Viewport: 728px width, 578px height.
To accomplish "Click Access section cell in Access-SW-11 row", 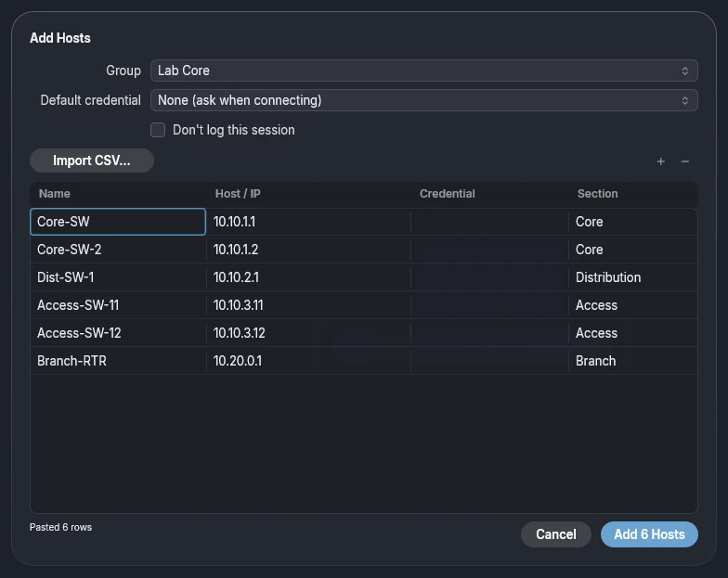I will pyautogui.click(x=633, y=305).
